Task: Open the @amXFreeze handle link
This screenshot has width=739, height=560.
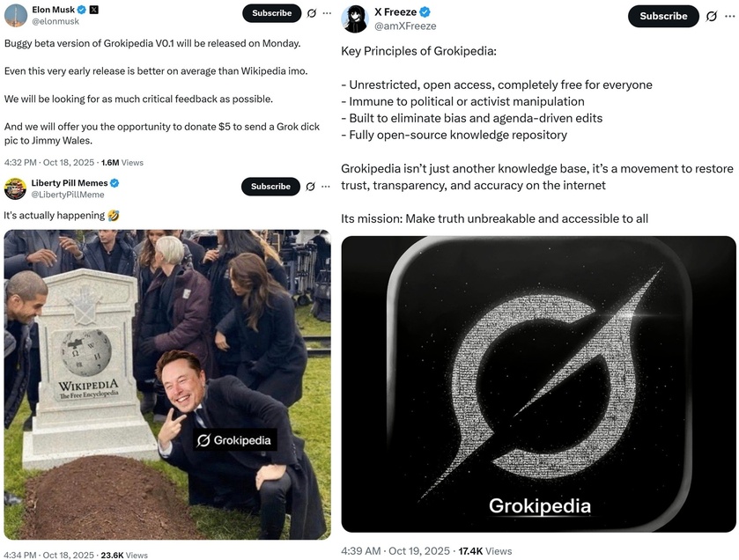Action: [405, 26]
